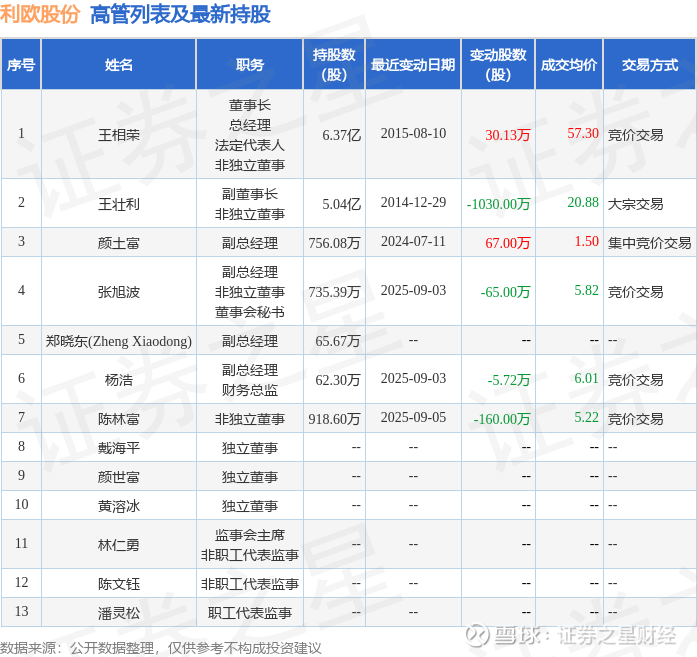
Task: Click the 监事会主席 position text
Action: tap(249, 535)
